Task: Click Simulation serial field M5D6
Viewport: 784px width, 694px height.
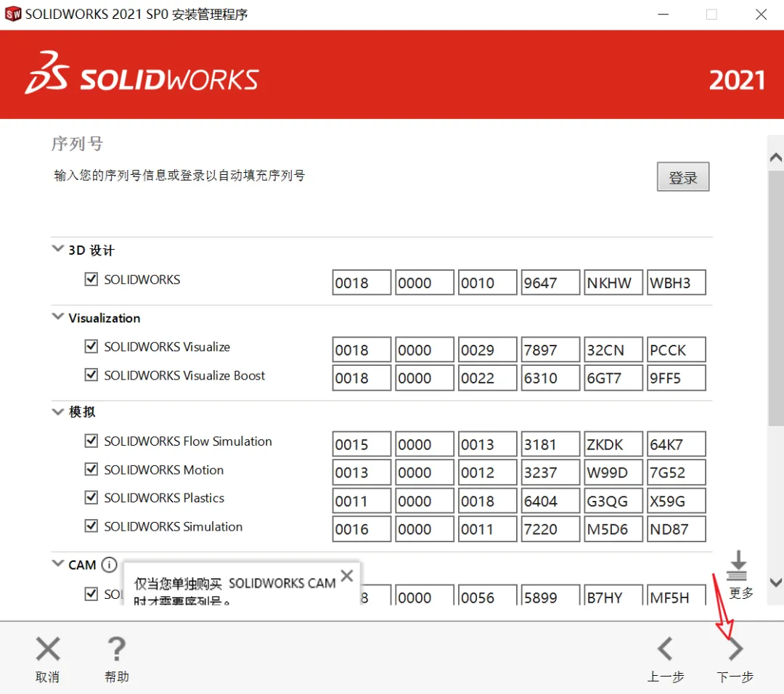Action: pyautogui.click(x=613, y=529)
